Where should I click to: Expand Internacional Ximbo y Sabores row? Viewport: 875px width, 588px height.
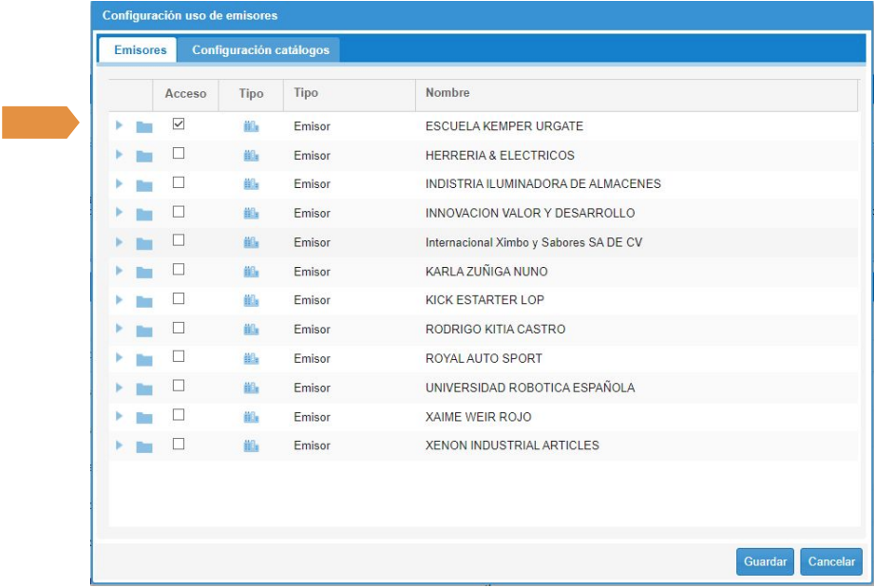(119, 242)
